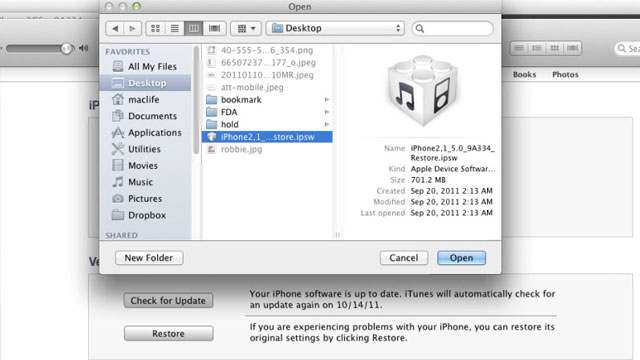Viewport: 640px width, 360px height.
Task: Click the New Folder button
Action: [x=149, y=258]
